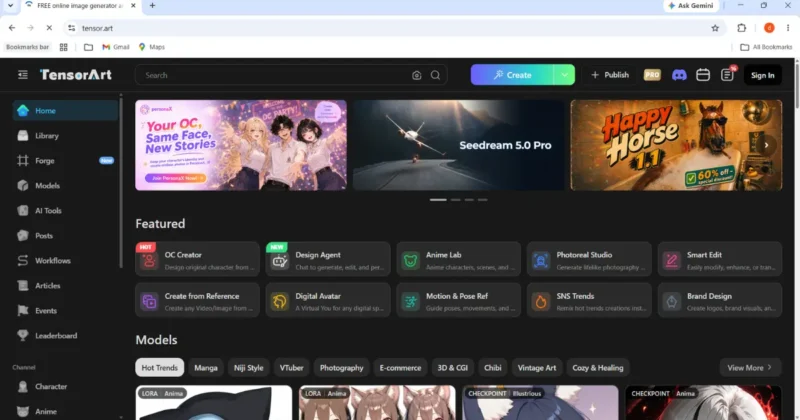Click the TensorArt logo

click(x=76, y=75)
